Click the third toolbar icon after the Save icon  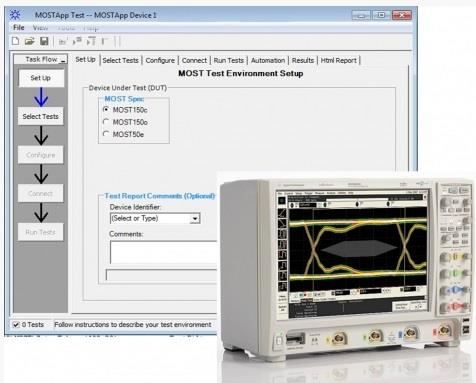pyautogui.click(x=91, y=41)
